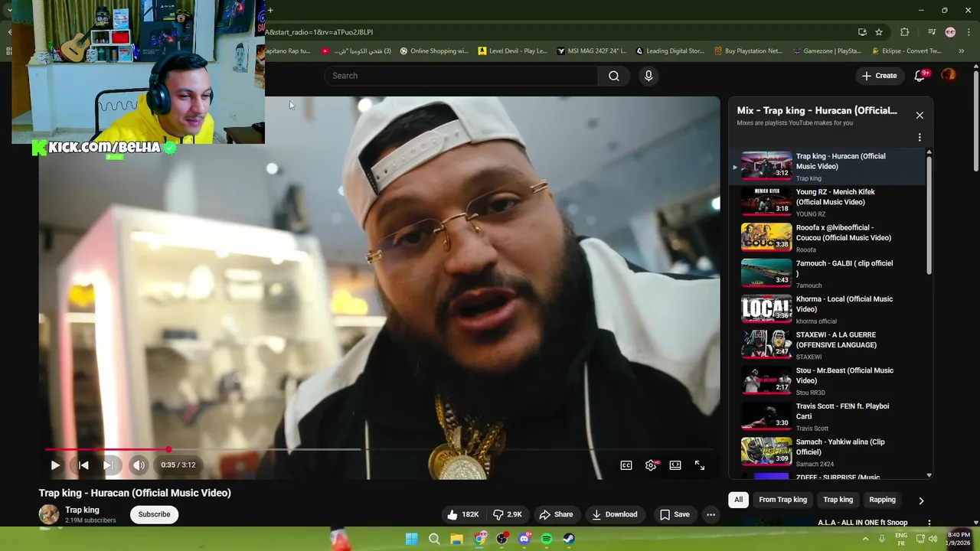Open Travis Scott - FE!N thumbnail
The image size is (980, 551).
pyautogui.click(x=766, y=415)
